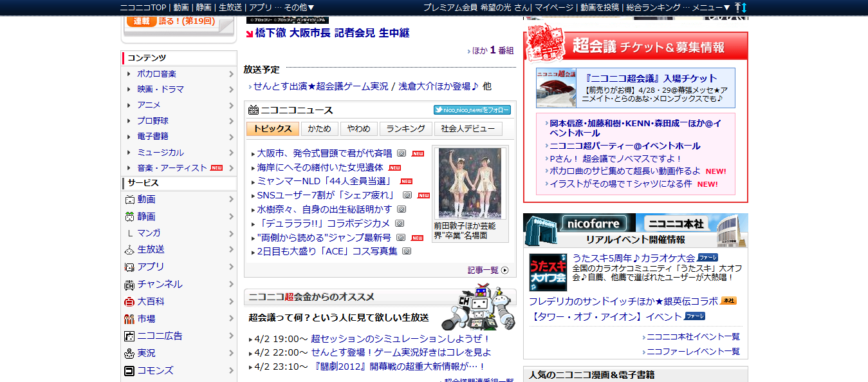This screenshot has height=382, width=868.
Task: Click camera icon beside SNSユーザー headline
Action: (407, 195)
